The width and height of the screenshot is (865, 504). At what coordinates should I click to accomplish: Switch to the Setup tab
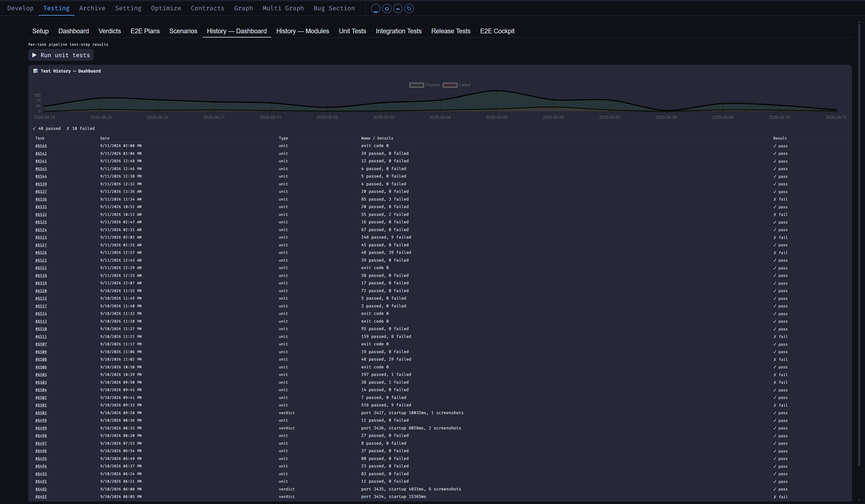click(x=41, y=31)
